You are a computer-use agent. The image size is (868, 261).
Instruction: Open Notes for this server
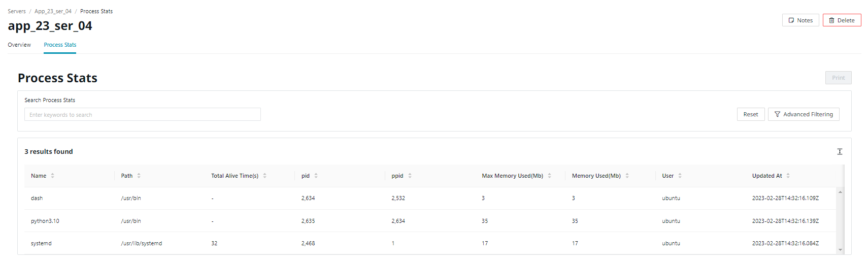[800, 20]
